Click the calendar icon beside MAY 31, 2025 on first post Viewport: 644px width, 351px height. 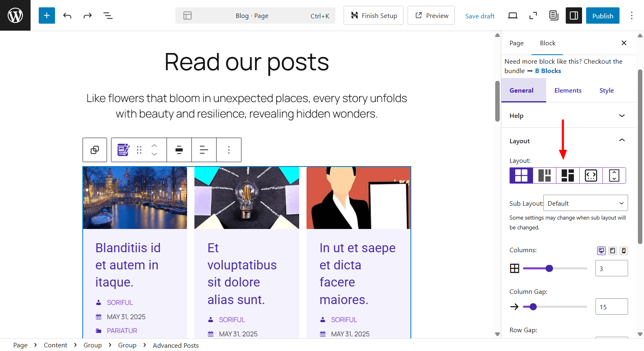(99, 317)
